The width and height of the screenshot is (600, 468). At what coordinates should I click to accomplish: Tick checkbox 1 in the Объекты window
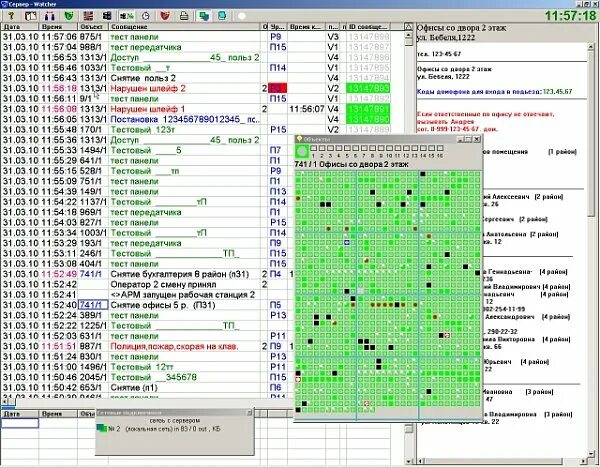(313, 148)
